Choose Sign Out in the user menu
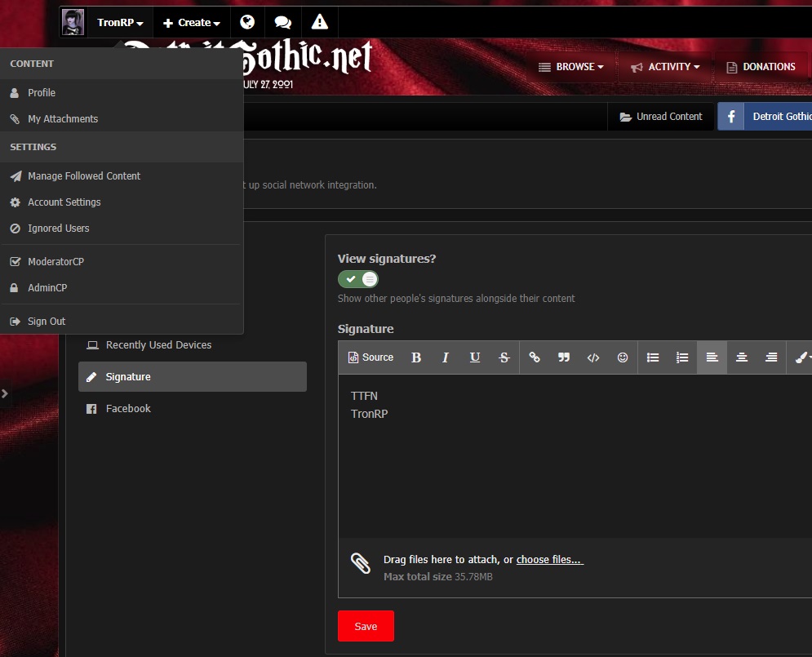The height and width of the screenshot is (657, 812). coord(47,322)
